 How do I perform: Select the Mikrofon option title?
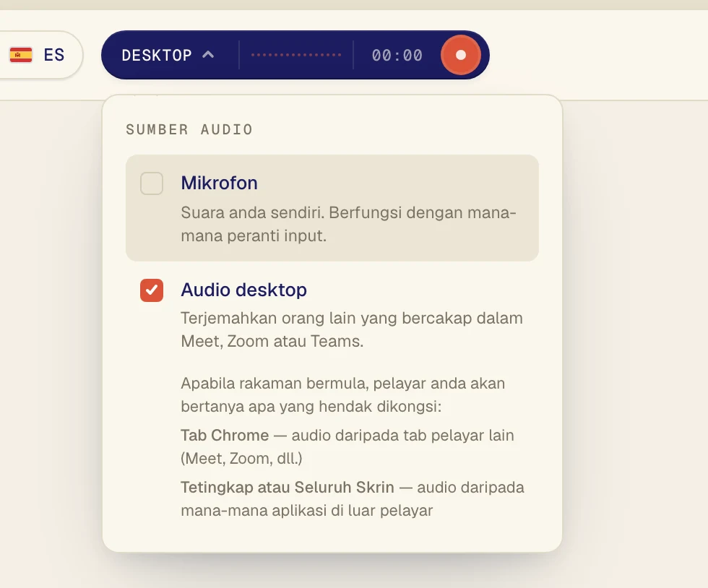click(x=220, y=183)
